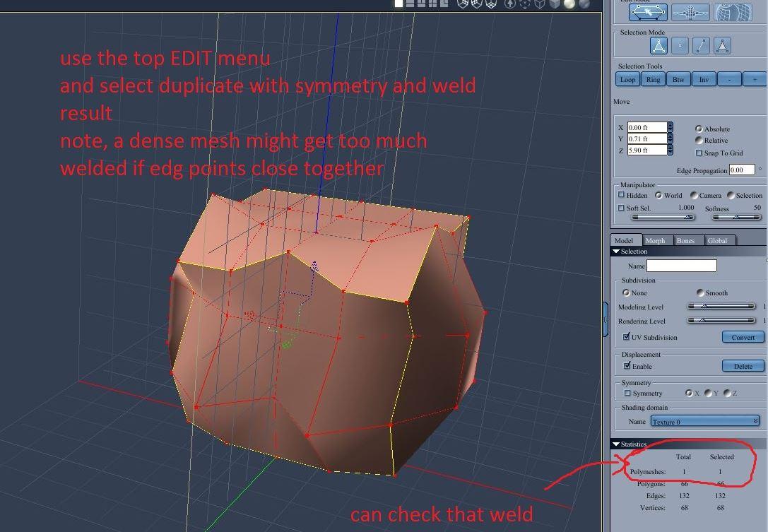Click the Selection Name input field

pos(681,266)
